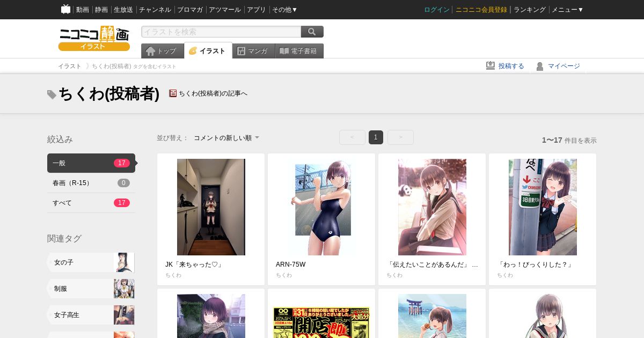The image size is (644, 338).
Task: Open the scarf girl illustration thumbnail
Action: [x=211, y=316]
